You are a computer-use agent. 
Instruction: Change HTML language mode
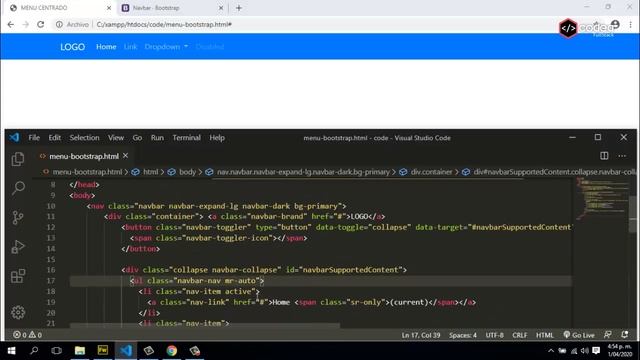(x=544, y=335)
